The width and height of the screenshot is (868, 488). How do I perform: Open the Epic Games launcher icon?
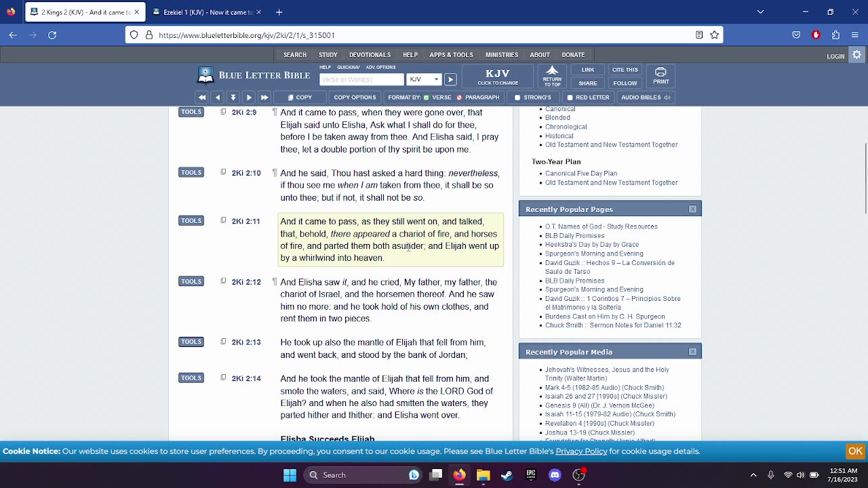531,475
